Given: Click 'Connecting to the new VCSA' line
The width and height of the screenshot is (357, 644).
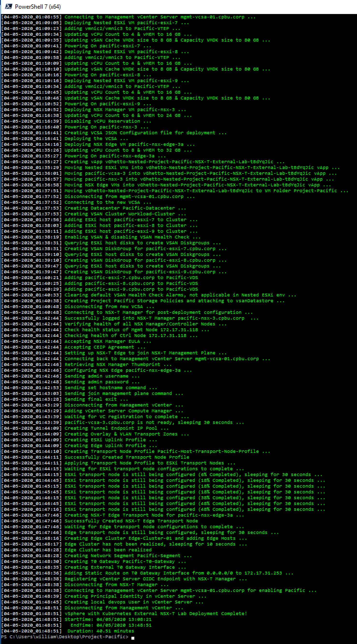Looking at the screenshot, I should coord(76,202).
